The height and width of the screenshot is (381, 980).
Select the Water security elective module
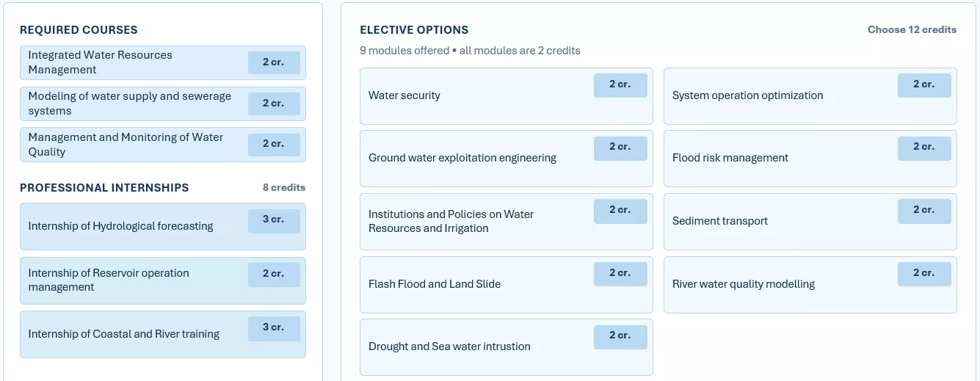pyautogui.click(x=506, y=96)
